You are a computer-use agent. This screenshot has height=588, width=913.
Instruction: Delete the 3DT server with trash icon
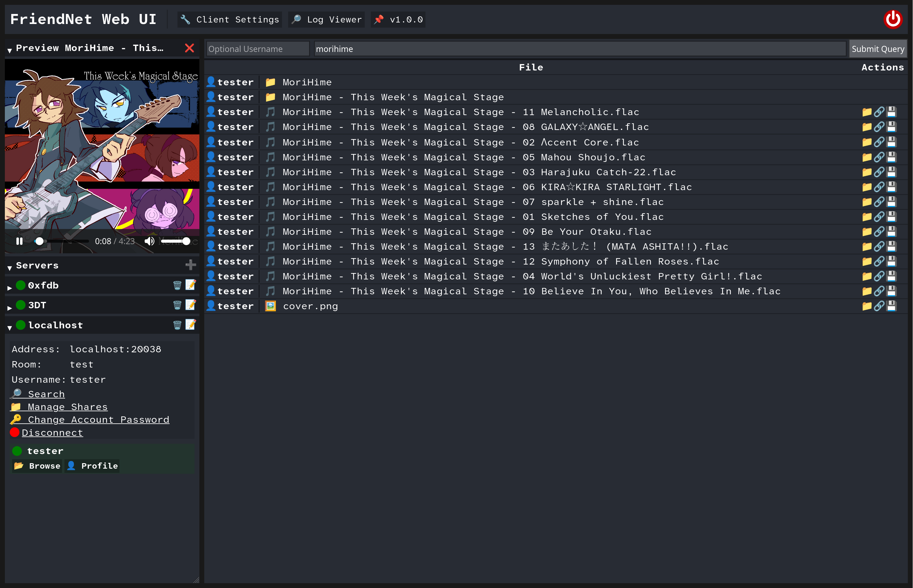[x=177, y=305]
